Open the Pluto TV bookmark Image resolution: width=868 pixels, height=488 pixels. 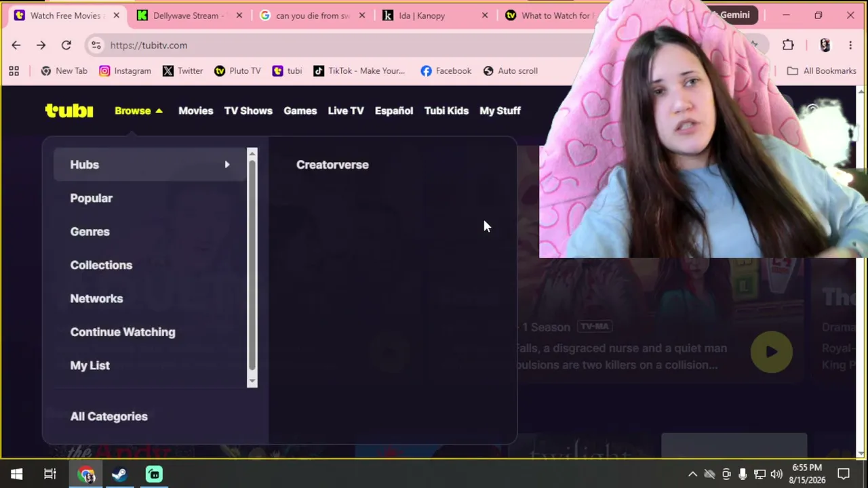[x=237, y=70]
